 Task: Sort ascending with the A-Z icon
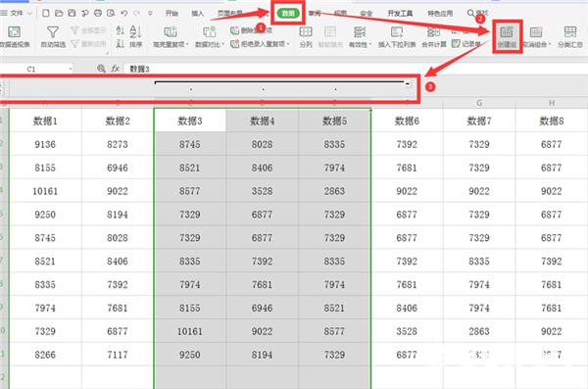120,30
